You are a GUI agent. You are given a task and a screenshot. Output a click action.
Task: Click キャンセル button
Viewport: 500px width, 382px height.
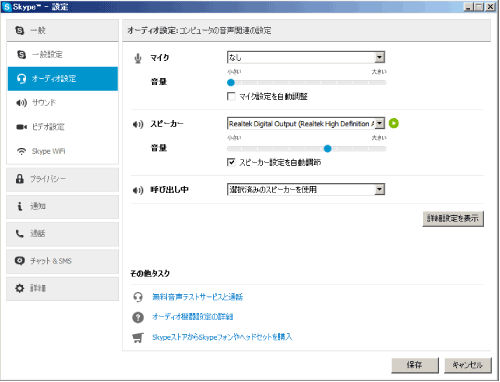click(468, 365)
